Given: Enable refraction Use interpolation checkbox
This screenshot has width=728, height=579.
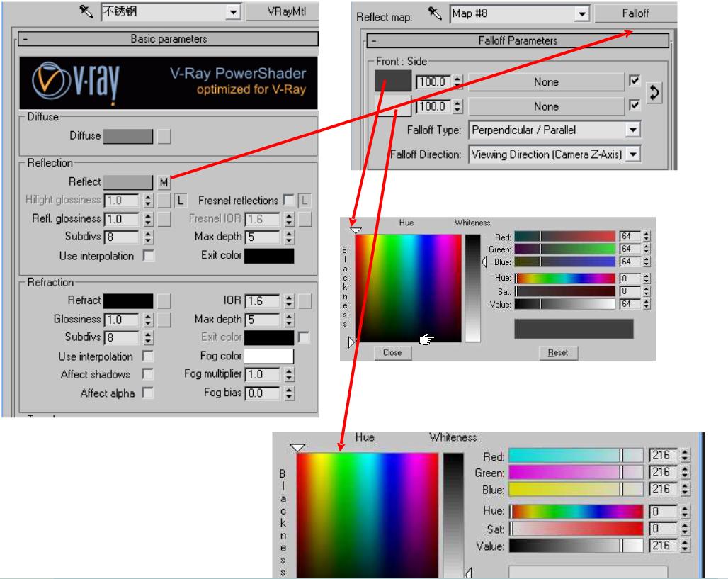Looking at the screenshot, I should click(x=147, y=356).
